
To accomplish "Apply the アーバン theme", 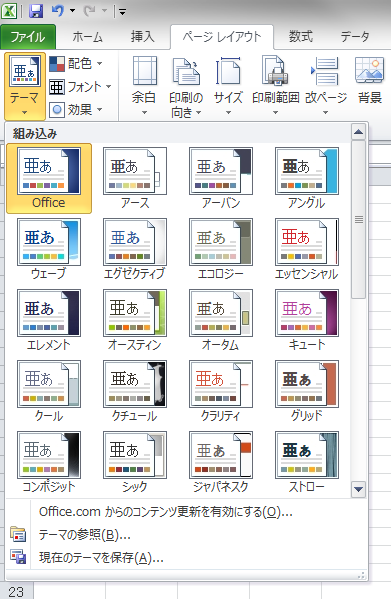I will [221, 178].
